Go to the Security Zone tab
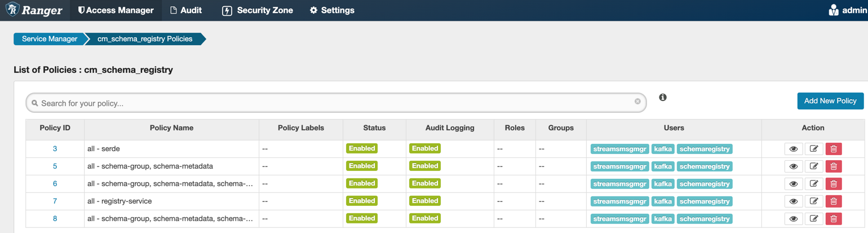 click(x=258, y=10)
